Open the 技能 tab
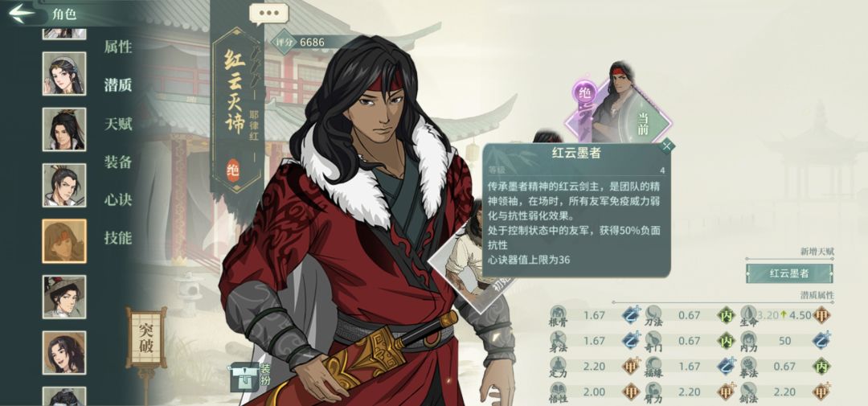 tap(118, 238)
